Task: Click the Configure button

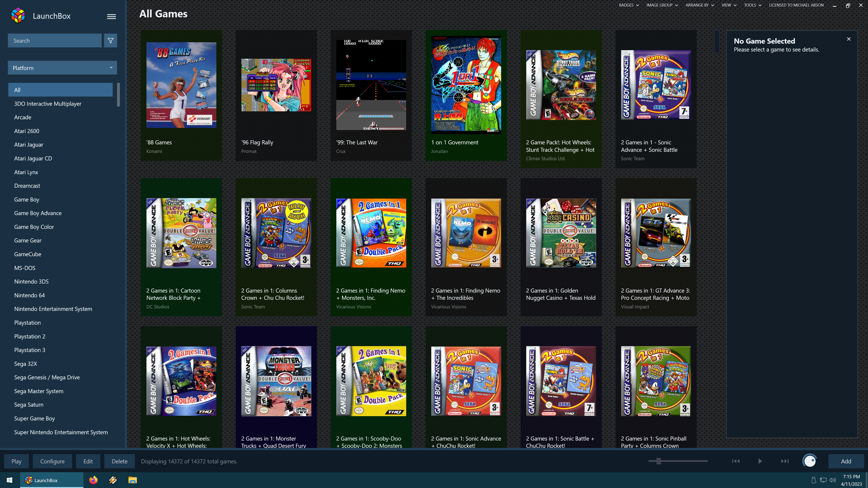Action: 52,461
